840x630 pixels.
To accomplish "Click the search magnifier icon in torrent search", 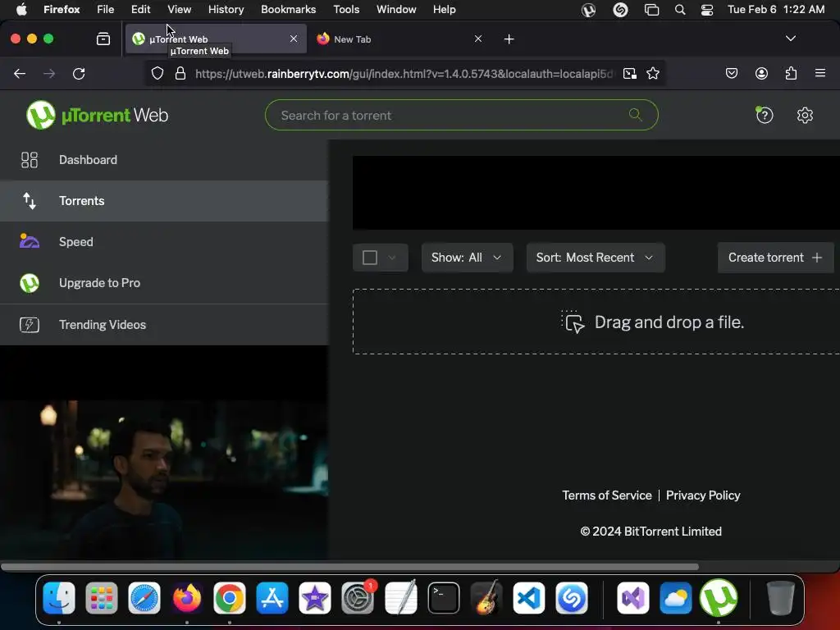I will point(636,115).
